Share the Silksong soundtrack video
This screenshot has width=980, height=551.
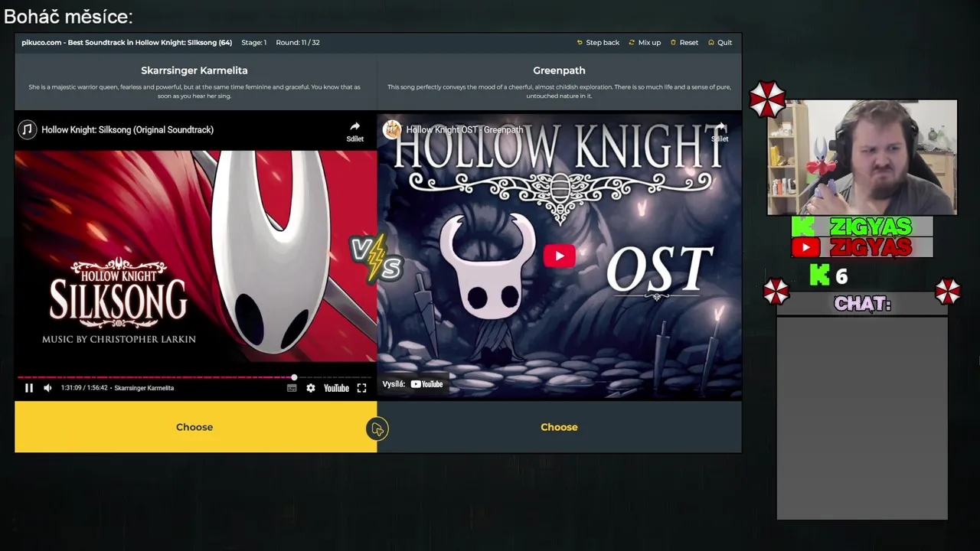(354, 131)
